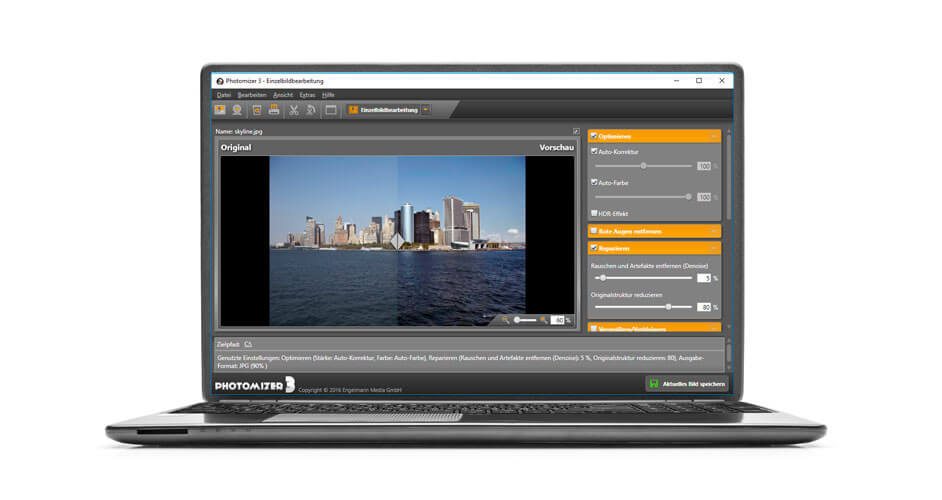Enable the HDR-Effekt checkbox
This screenshot has width=942, height=500.
594,213
